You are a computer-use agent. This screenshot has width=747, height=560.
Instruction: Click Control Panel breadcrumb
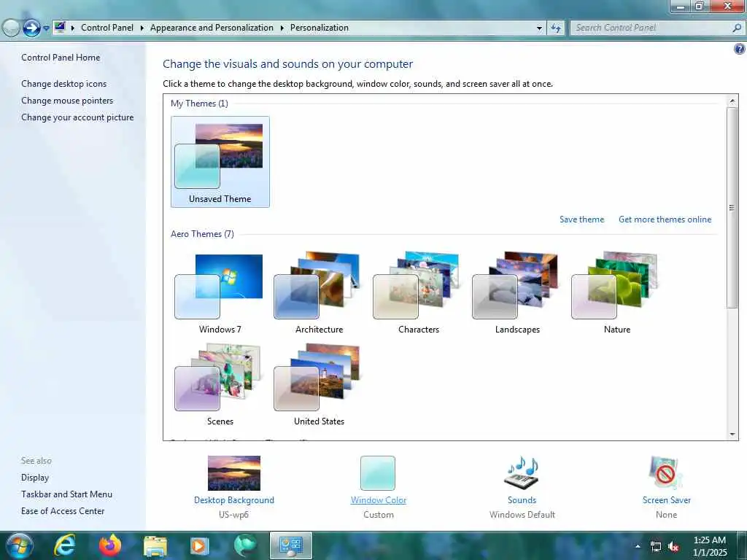click(107, 28)
